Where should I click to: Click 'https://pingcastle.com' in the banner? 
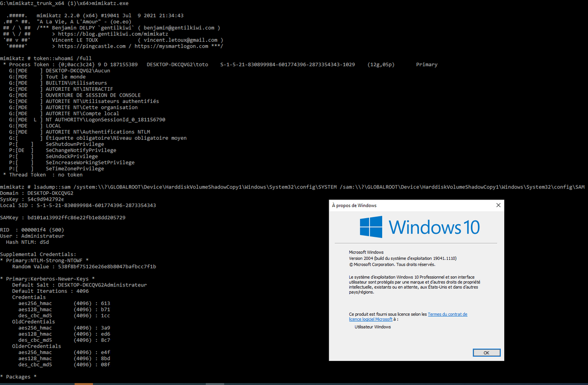point(92,46)
